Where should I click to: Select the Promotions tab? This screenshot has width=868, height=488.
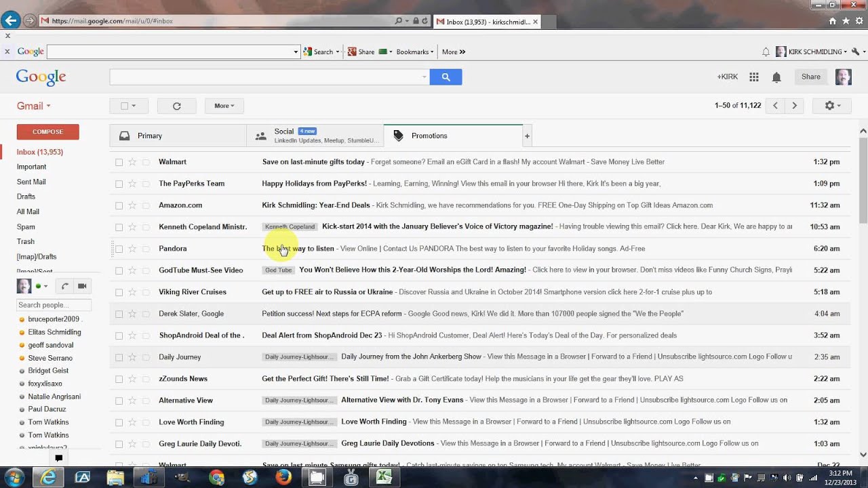(x=453, y=136)
